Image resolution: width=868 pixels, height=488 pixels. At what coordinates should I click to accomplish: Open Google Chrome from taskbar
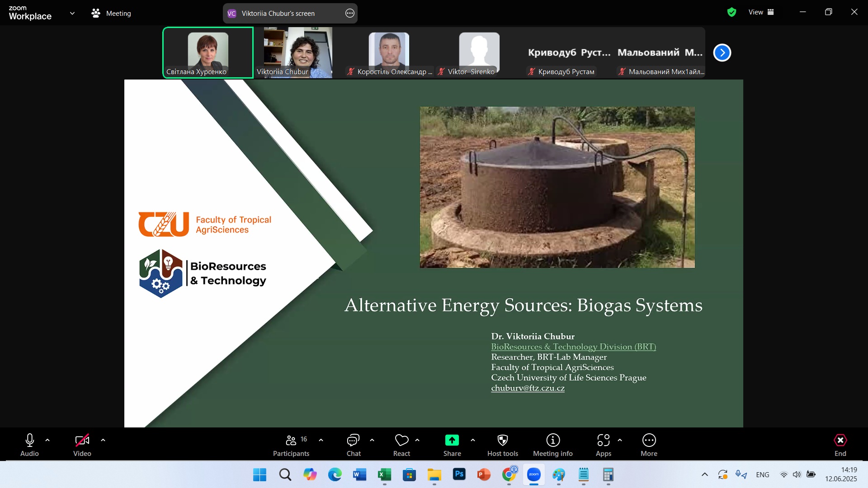[509, 475]
